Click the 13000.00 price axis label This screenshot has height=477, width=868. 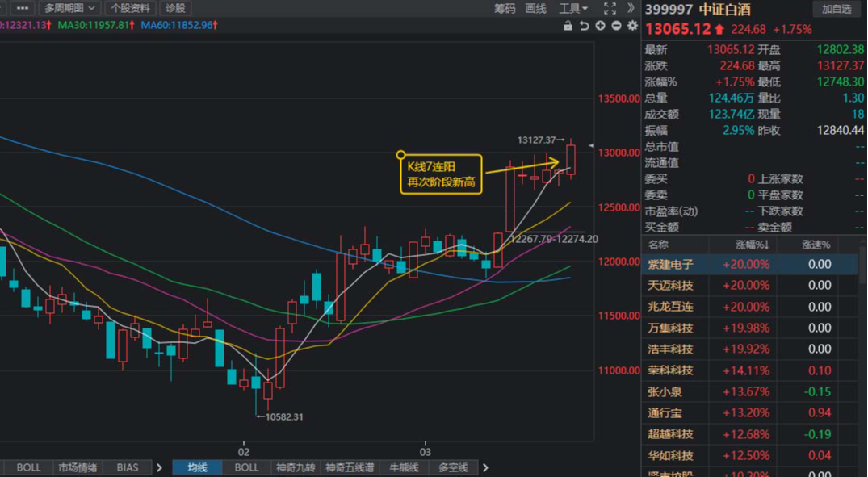click(619, 153)
